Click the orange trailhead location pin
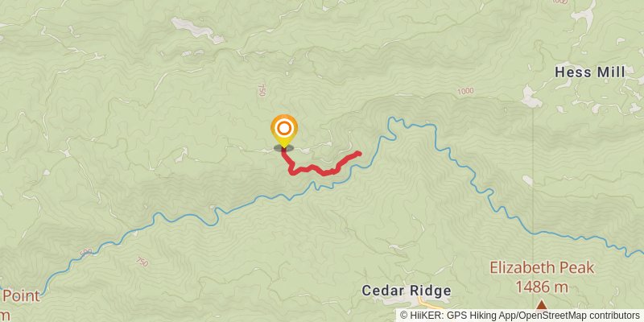Screen dimensions: 644x322 [x=284, y=130]
